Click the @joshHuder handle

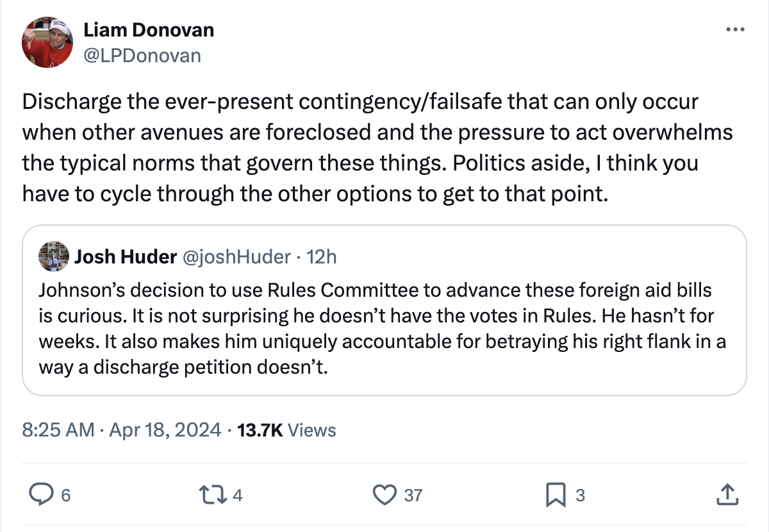point(236,257)
